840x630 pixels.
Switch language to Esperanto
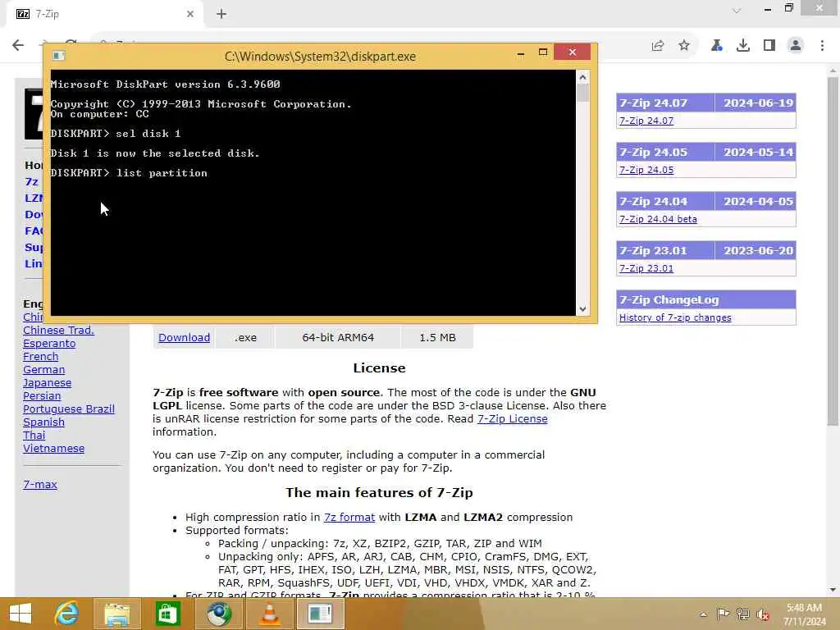point(49,344)
